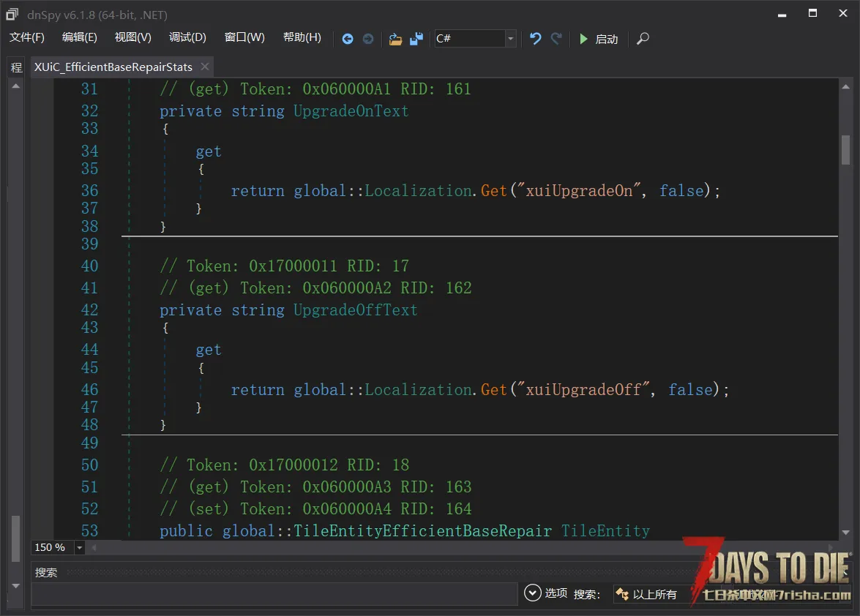Start debugging with the 启动 button
The image size is (860, 616).
[x=599, y=39]
